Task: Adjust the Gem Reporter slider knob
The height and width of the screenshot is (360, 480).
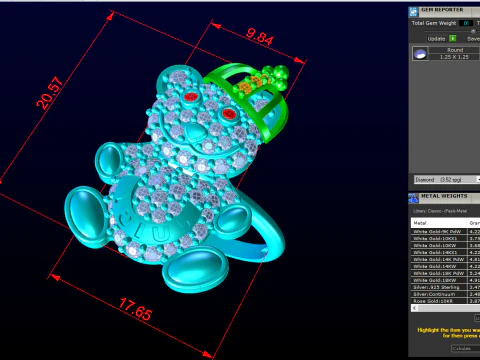Action: (473, 31)
